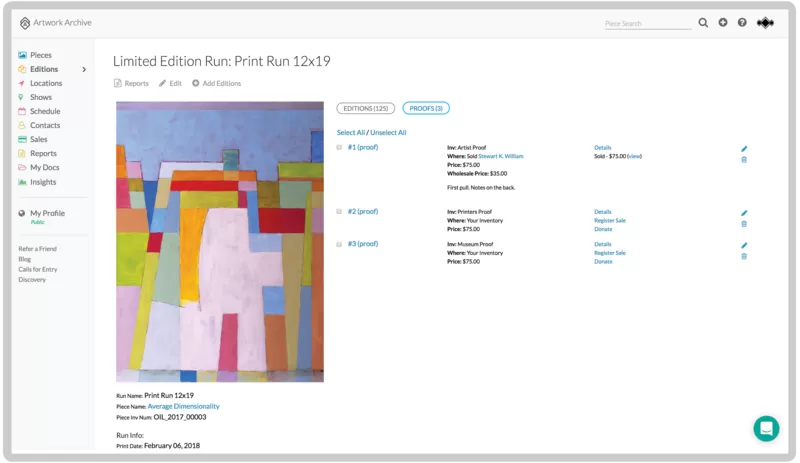Edit Artist Proof with pencil icon
The height and width of the screenshot is (463, 800).
click(x=744, y=149)
